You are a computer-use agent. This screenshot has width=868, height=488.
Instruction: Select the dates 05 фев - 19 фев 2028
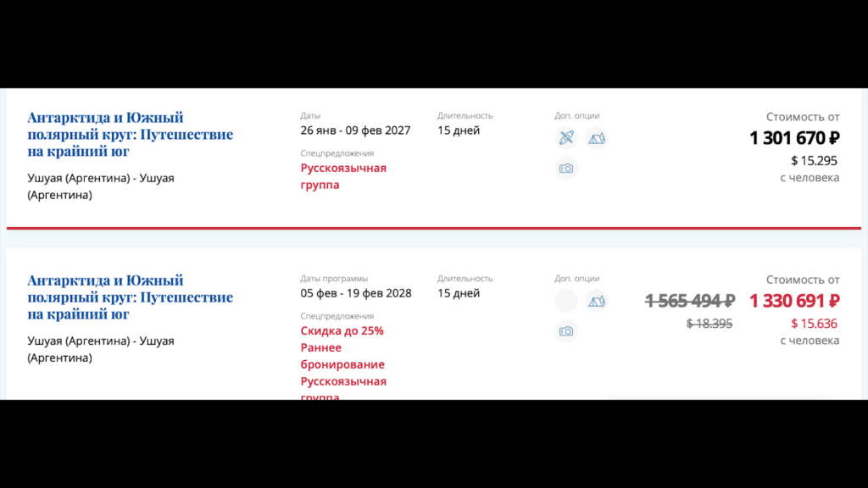click(356, 293)
